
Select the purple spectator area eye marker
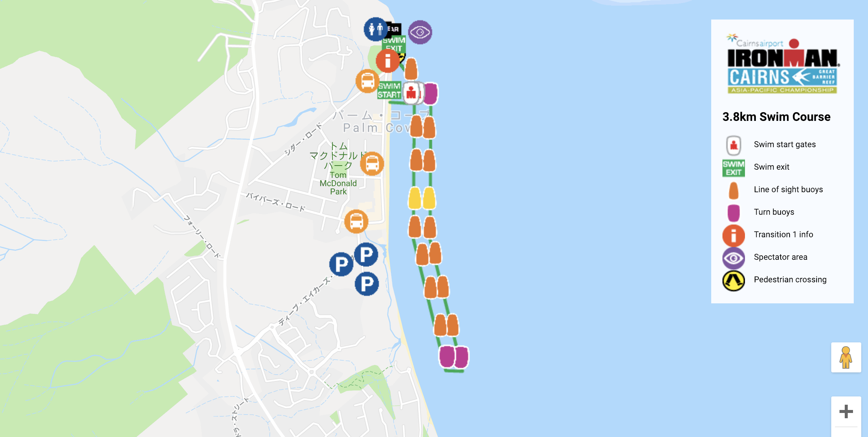pos(420,32)
